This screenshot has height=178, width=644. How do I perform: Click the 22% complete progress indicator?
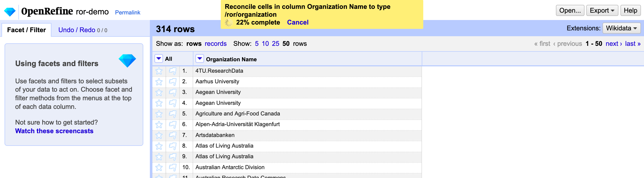point(258,22)
